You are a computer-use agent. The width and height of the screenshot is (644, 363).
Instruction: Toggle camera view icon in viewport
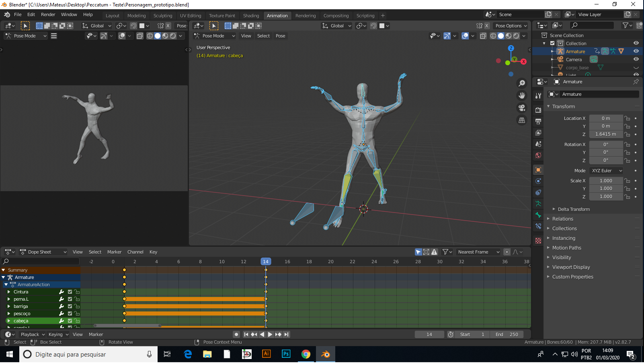tap(522, 108)
